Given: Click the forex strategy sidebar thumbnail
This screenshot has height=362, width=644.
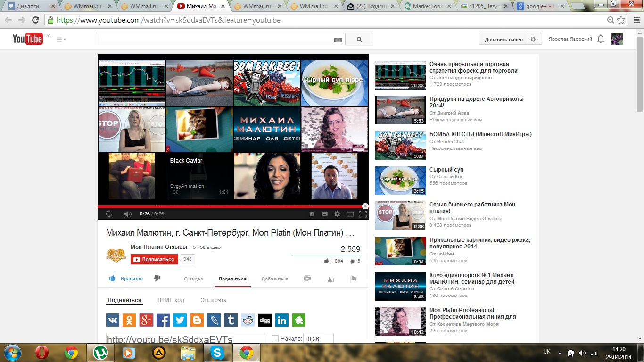Looking at the screenshot, I should pos(400,75).
